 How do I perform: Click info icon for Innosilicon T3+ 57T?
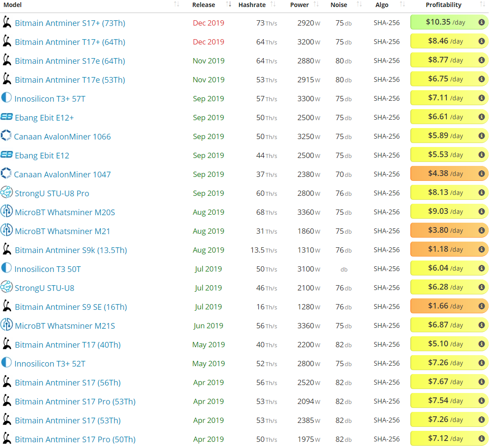pos(482,98)
